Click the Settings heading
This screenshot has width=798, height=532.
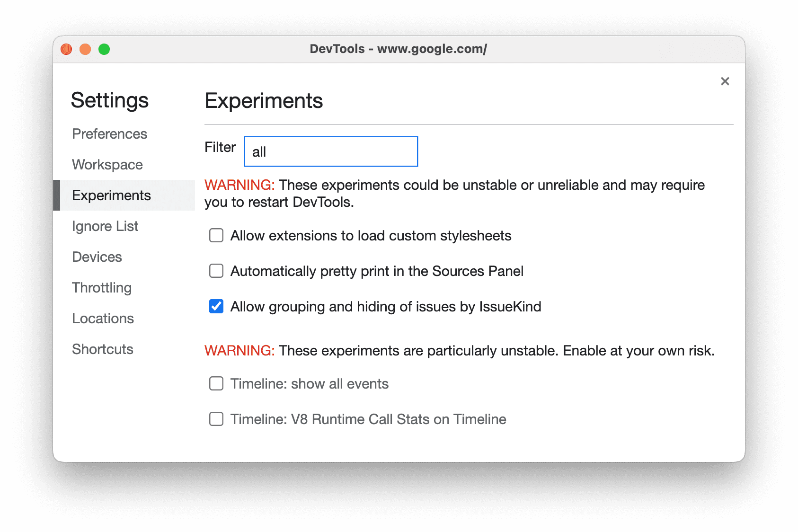(110, 100)
